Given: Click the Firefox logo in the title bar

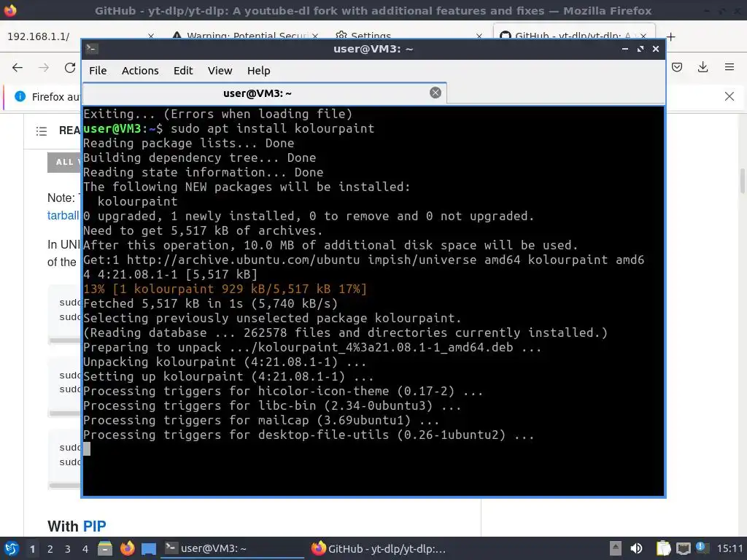Looking at the screenshot, I should (x=10, y=10).
